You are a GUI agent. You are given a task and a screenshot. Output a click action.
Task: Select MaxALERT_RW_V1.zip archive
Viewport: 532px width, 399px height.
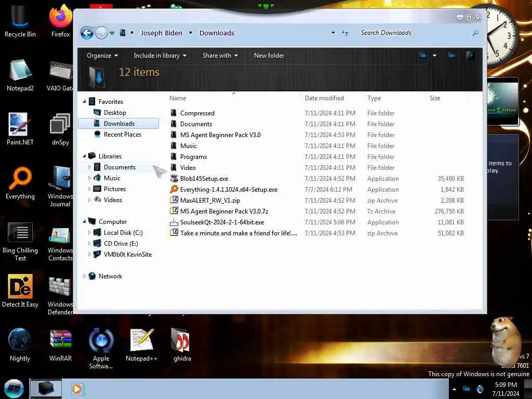pyautogui.click(x=210, y=200)
